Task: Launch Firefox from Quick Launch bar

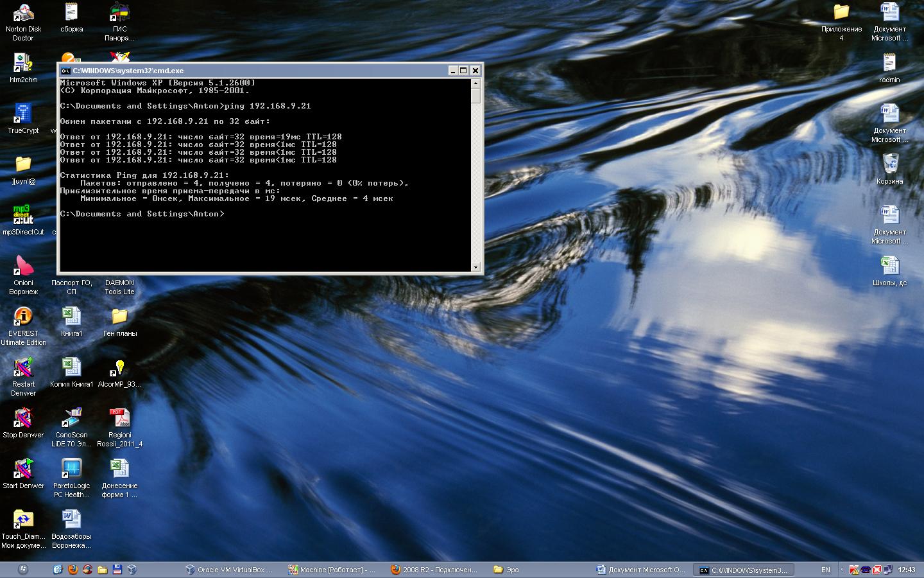Action: pyautogui.click(x=73, y=570)
